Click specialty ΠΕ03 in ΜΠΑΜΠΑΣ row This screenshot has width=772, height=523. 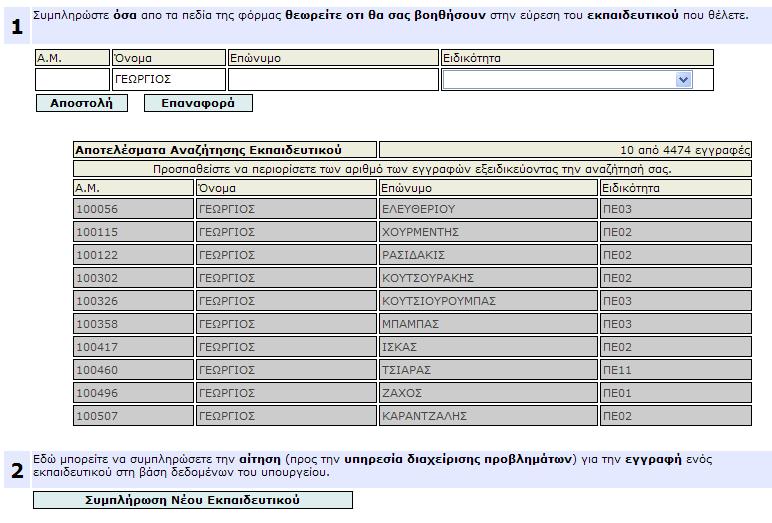617,324
